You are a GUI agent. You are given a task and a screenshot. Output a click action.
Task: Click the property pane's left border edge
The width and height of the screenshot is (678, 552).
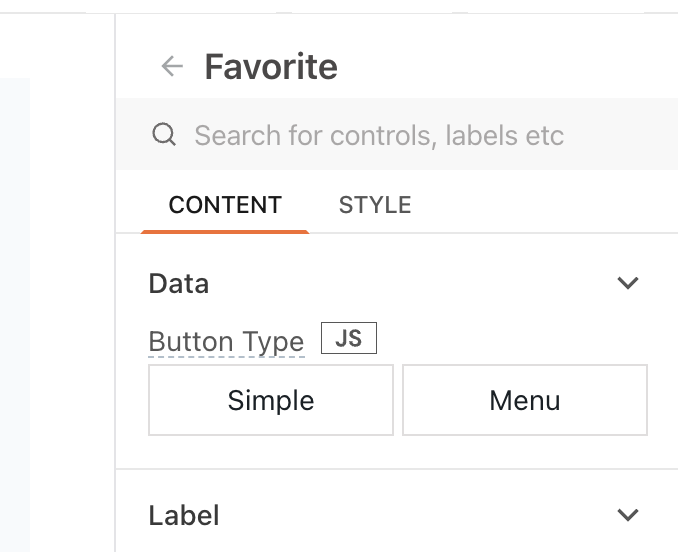click(116, 300)
